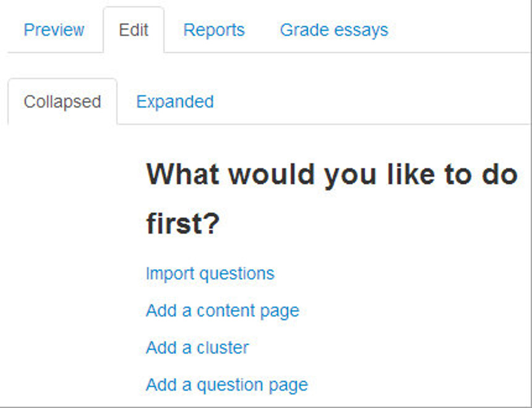
Task: View lesson reports using the Reports tab
Action: coord(214,30)
